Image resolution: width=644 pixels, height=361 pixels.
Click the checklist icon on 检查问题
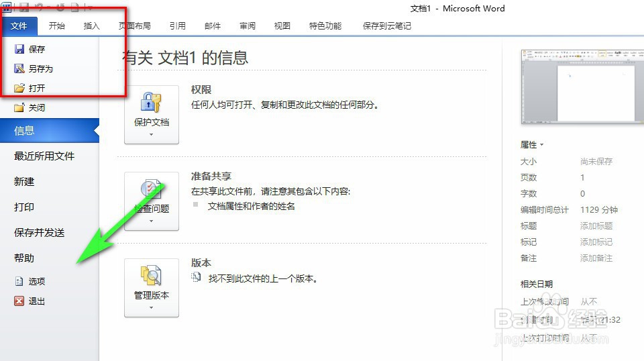click(x=151, y=189)
